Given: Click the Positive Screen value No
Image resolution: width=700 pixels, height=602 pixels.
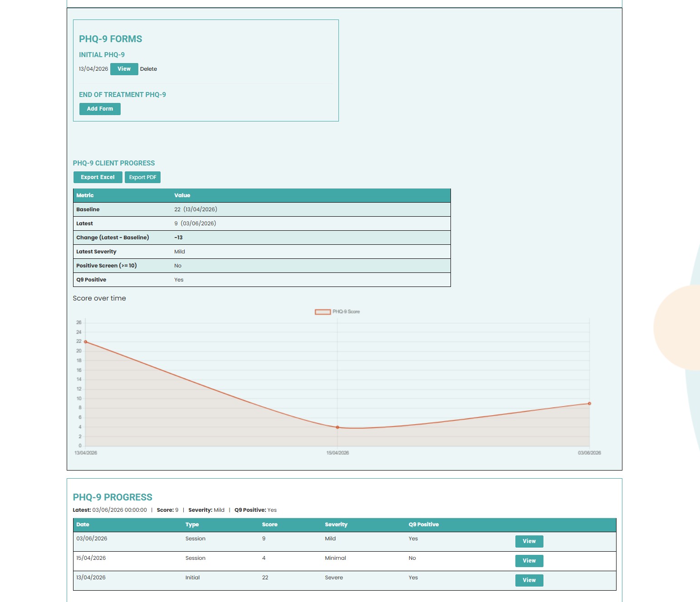Looking at the screenshot, I should coord(178,266).
